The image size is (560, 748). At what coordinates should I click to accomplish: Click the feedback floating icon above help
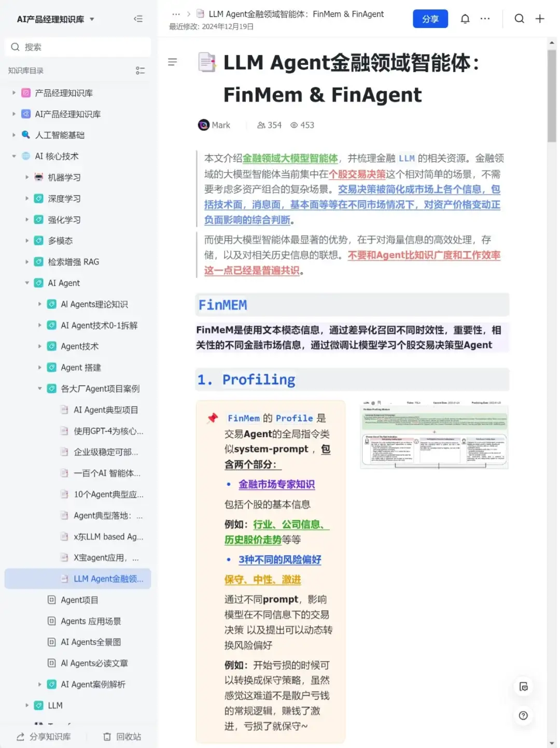(x=524, y=686)
